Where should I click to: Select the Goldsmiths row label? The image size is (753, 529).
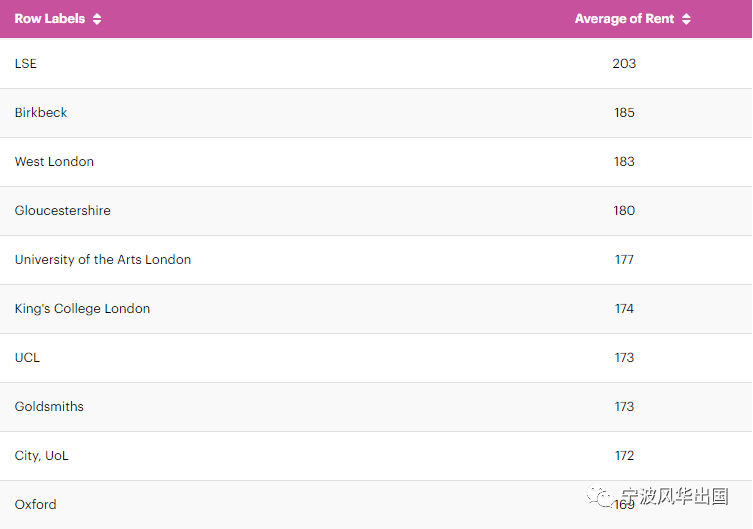49,407
